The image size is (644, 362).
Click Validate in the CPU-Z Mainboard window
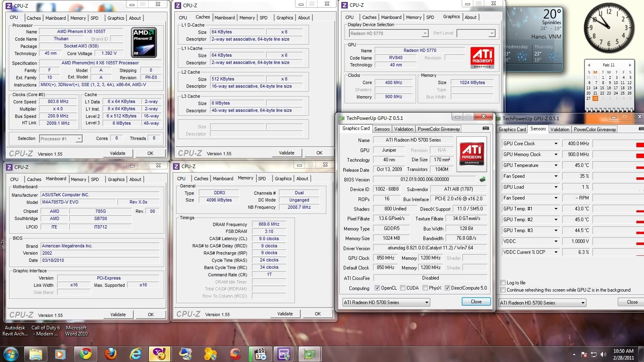tap(118, 315)
